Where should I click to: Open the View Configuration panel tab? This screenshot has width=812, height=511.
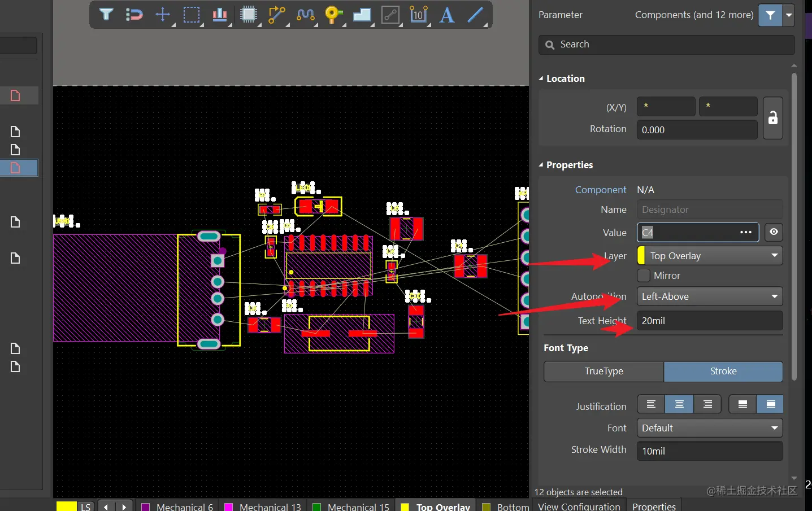coord(579,506)
